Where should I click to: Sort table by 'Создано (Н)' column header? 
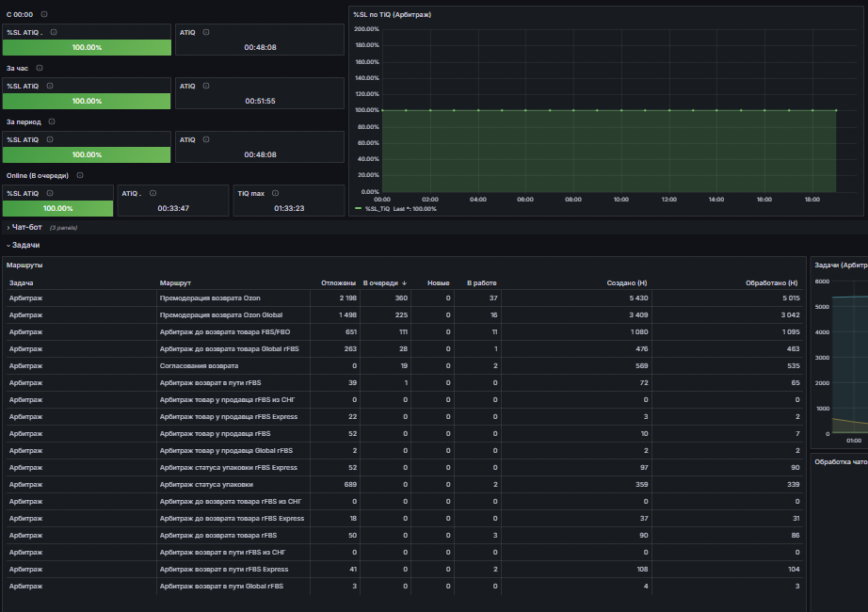[x=627, y=283]
